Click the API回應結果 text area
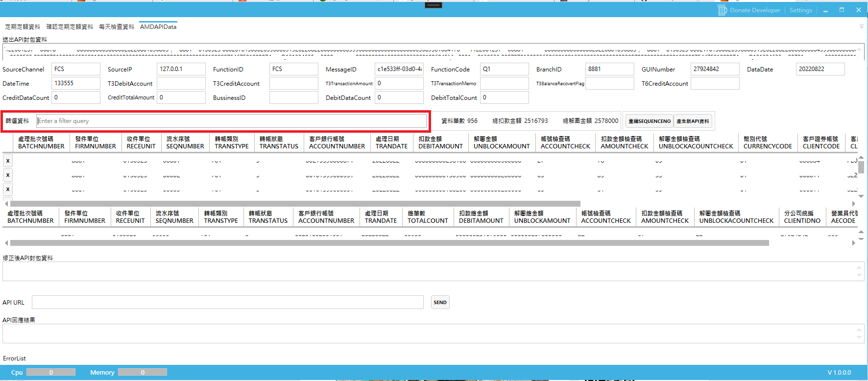This screenshot has height=381, width=868. (x=433, y=333)
